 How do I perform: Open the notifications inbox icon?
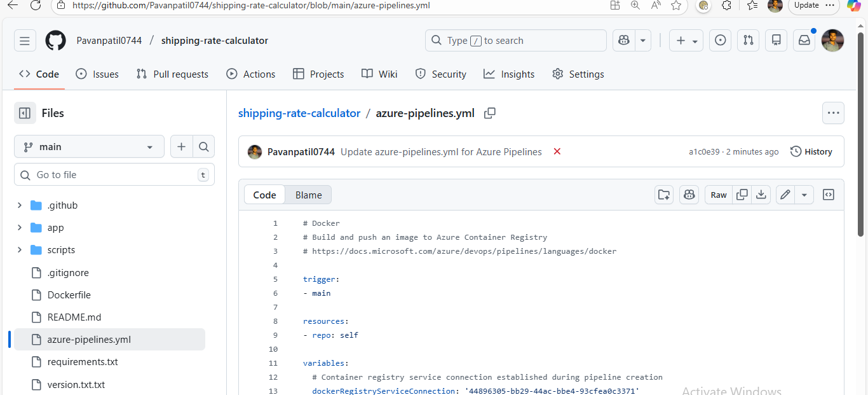[x=804, y=41]
